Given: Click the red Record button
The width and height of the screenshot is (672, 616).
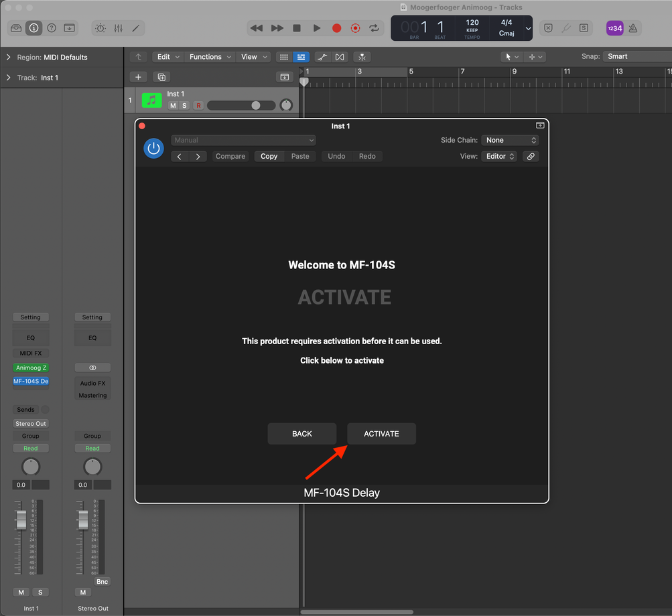Looking at the screenshot, I should [x=337, y=28].
